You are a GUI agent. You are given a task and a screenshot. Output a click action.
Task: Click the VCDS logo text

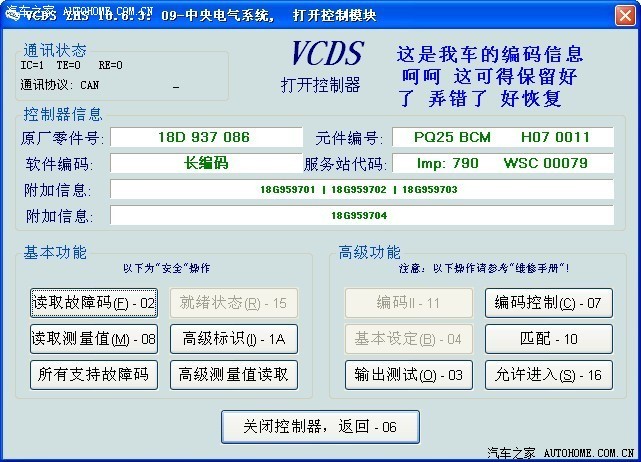[x=327, y=53]
